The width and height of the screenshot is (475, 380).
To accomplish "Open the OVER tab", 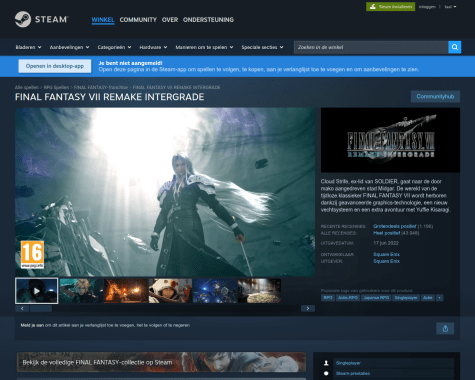I will 170,20.
